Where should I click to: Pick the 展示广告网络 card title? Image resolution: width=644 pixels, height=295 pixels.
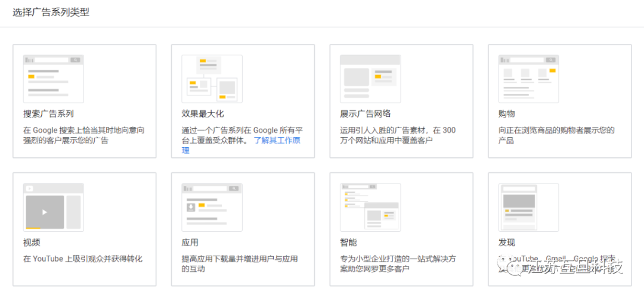click(x=366, y=114)
